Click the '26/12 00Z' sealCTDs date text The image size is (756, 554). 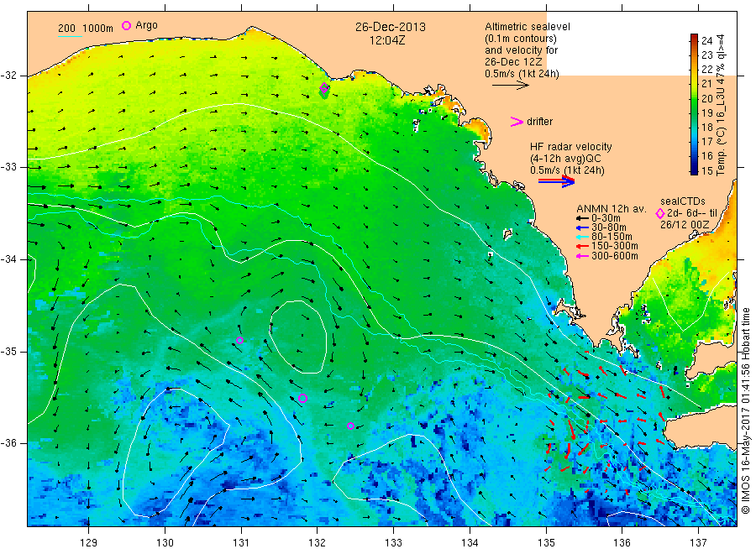click(x=685, y=225)
